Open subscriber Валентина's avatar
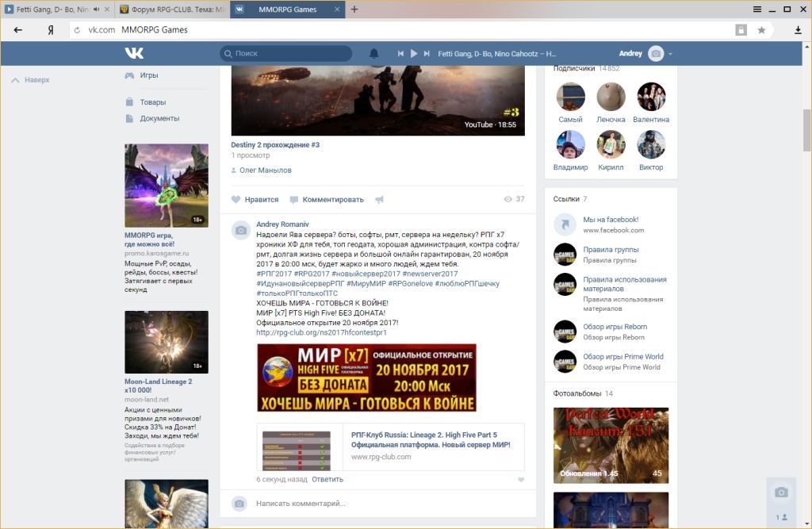 (651, 97)
